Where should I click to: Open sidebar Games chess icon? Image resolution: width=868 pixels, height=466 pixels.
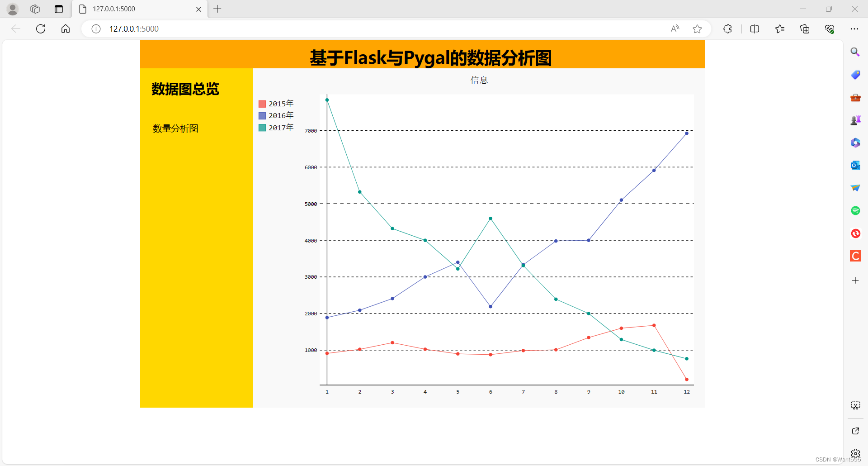(855, 120)
